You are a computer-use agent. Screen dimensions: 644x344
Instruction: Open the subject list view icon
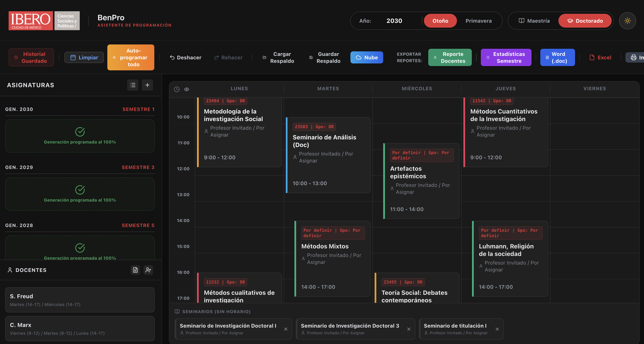[x=133, y=85]
